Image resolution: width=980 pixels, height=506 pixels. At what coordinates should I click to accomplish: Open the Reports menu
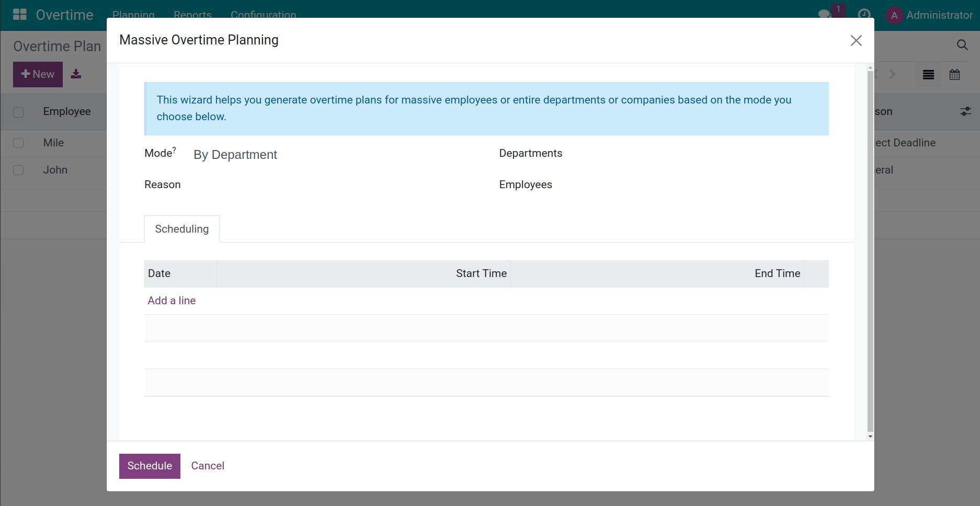click(x=192, y=15)
